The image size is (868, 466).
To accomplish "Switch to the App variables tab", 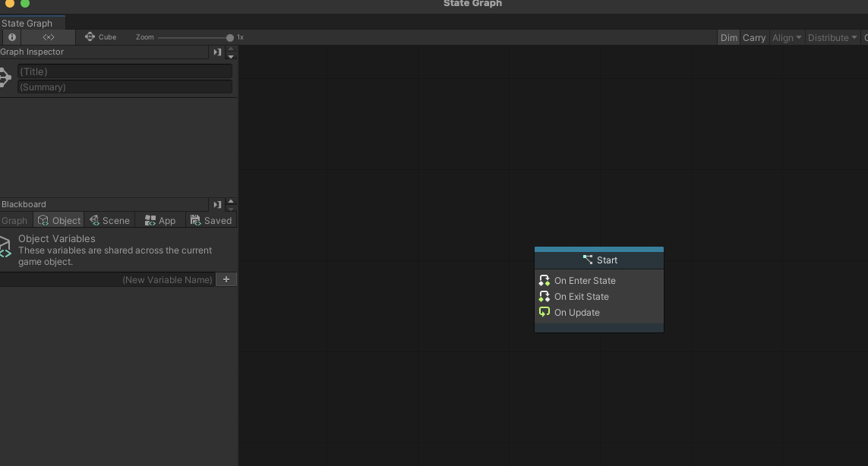I will pos(160,220).
